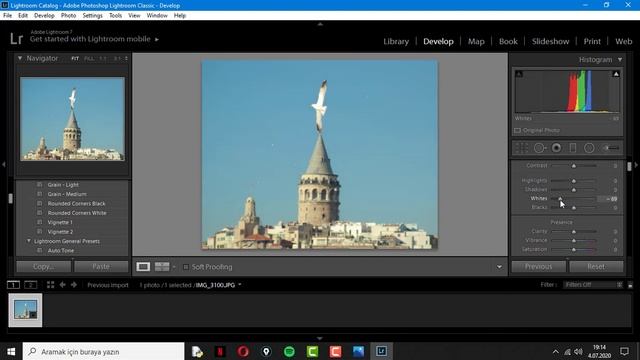Set Navigator zoom to 1:1
This screenshot has width=640, height=360.
click(103, 58)
